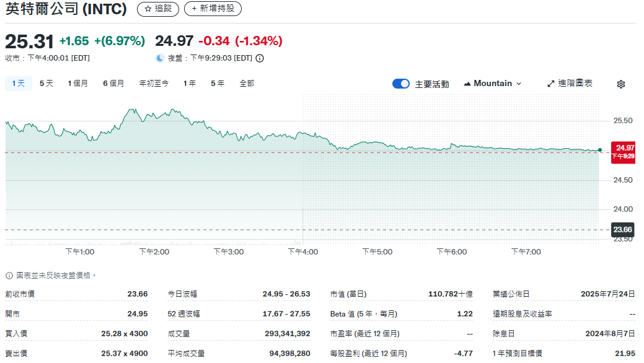The width and height of the screenshot is (644, 363).
Task: Click the 成交量 value 293,341,392
Action: (x=288, y=333)
